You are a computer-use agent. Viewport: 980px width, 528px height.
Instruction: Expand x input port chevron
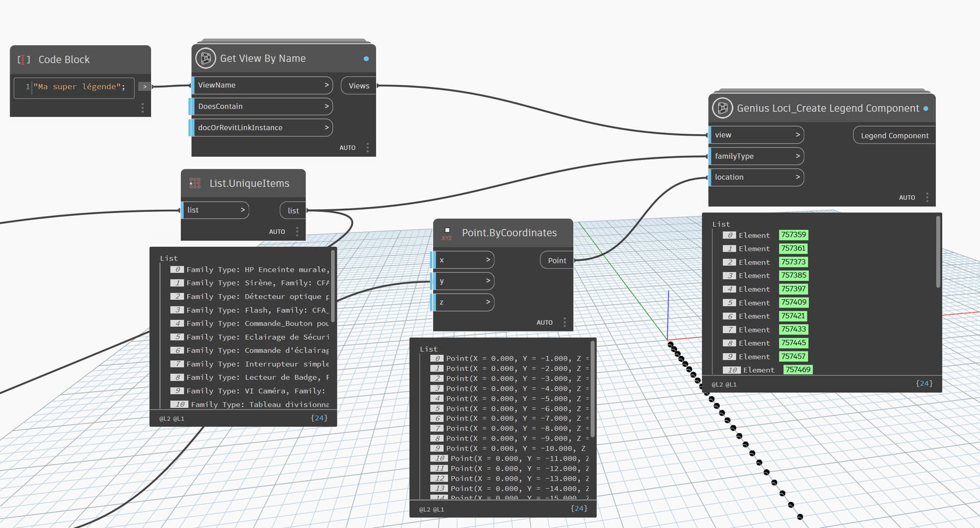pyautogui.click(x=488, y=259)
